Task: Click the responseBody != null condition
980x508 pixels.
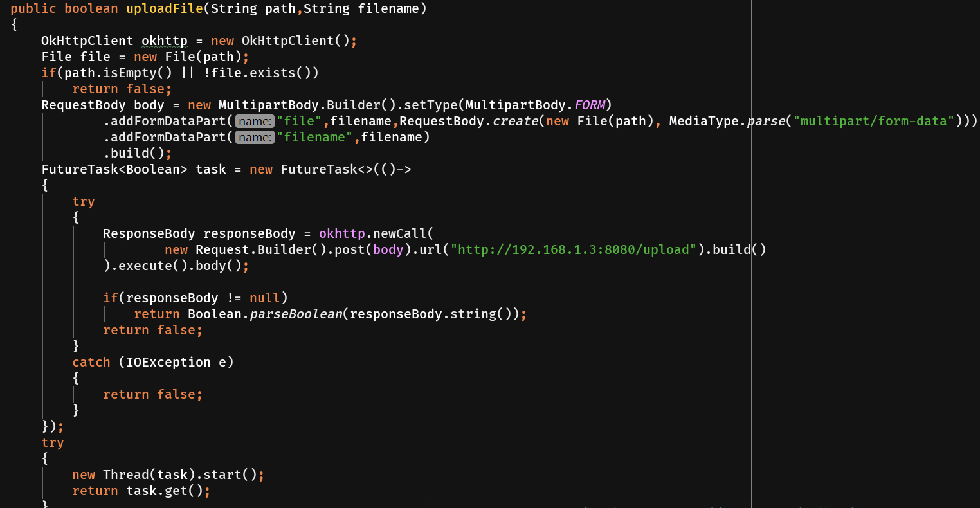Action: point(203,298)
